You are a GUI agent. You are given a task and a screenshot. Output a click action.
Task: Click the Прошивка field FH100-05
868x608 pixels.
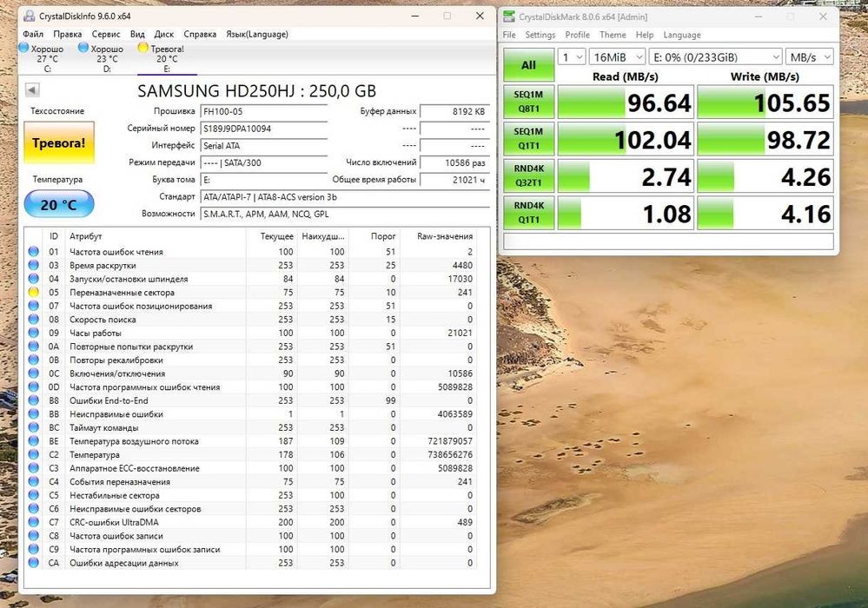pos(263,111)
